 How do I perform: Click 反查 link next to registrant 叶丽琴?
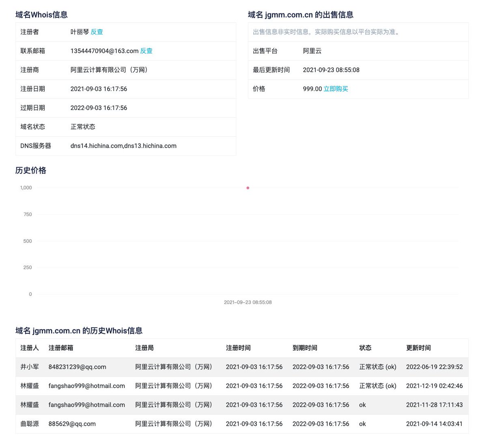click(x=97, y=32)
